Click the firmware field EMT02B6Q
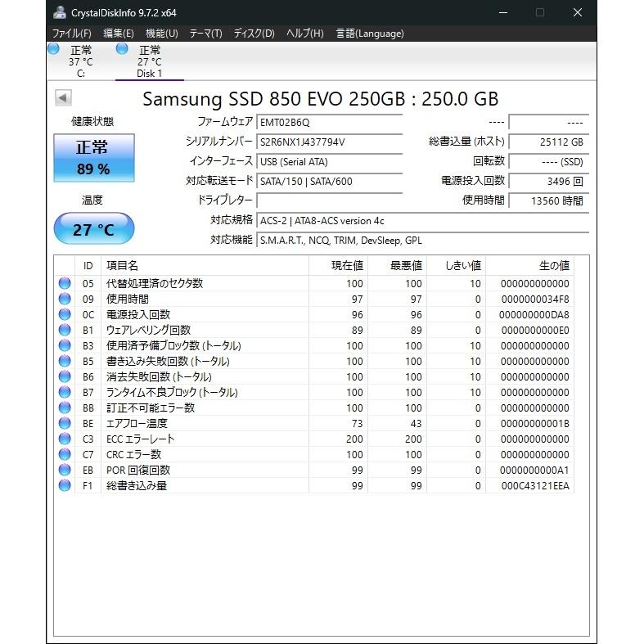The height and width of the screenshot is (644, 644). (x=330, y=123)
